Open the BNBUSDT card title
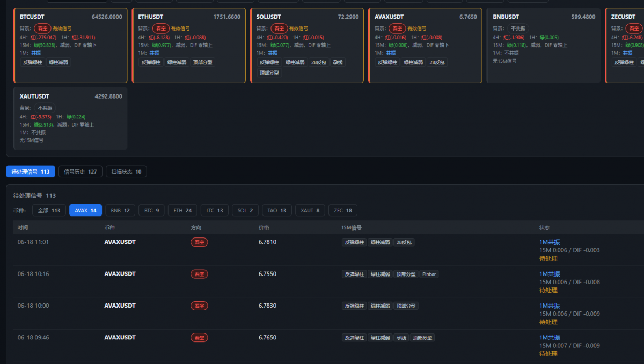644x364 pixels. (x=507, y=17)
